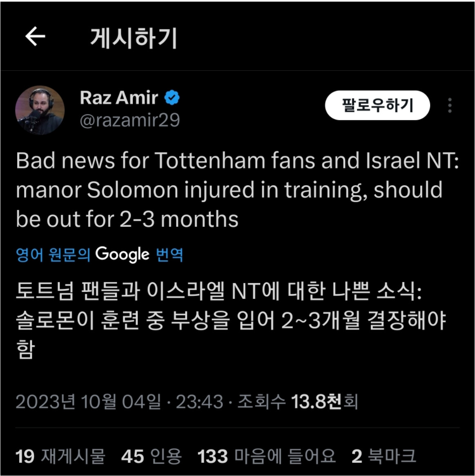The height and width of the screenshot is (476, 475).
Task: Open the Raz Amir display name
Action: [x=119, y=98]
